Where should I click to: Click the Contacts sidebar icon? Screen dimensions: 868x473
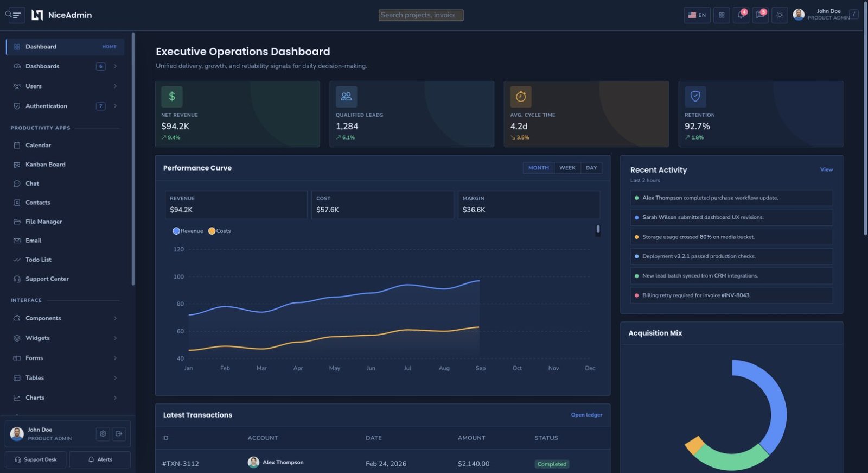coord(17,203)
